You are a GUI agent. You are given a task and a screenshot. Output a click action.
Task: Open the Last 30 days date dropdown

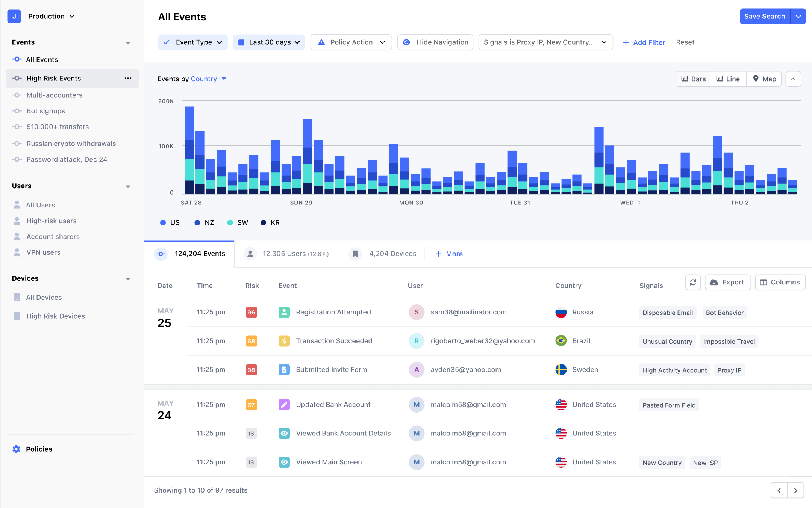pos(269,42)
